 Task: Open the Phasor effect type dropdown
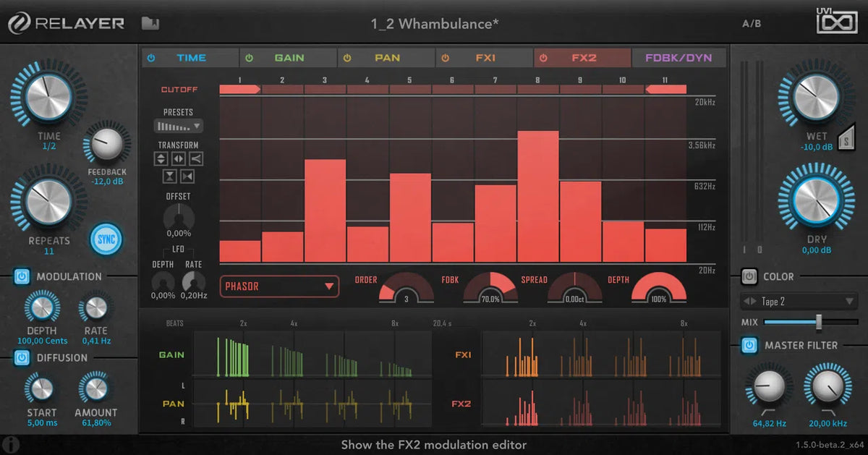point(279,286)
